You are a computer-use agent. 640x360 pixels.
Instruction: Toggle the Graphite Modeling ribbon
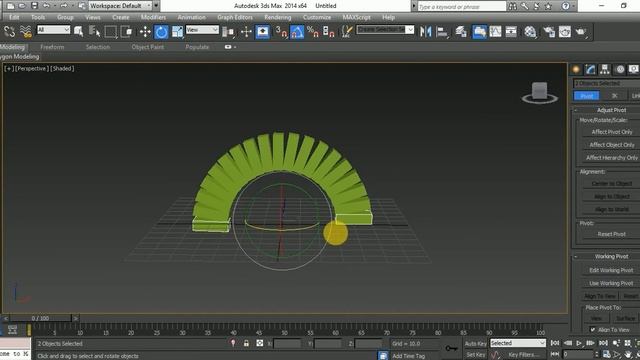pyautogui.click(x=479, y=31)
